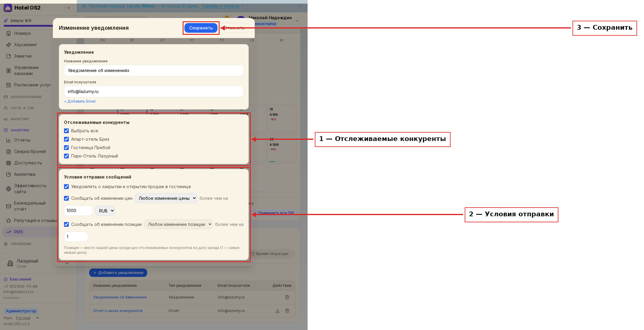Open the База знаний link
Viewport: 644px width, 330px height.
(20, 279)
